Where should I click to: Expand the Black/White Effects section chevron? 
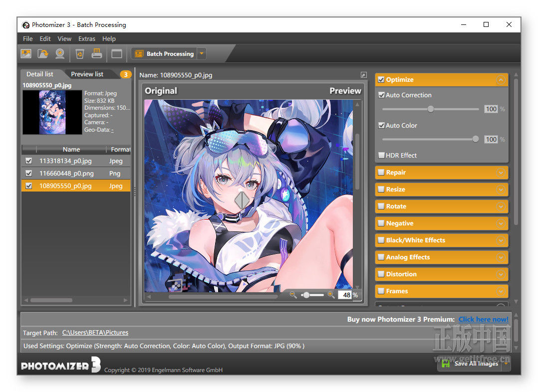click(501, 240)
